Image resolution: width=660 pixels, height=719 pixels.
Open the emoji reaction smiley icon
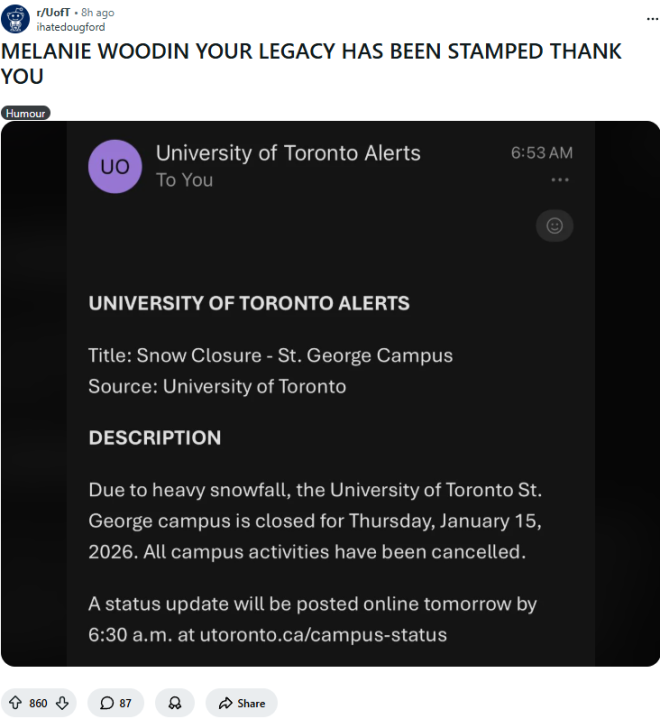[x=554, y=226]
